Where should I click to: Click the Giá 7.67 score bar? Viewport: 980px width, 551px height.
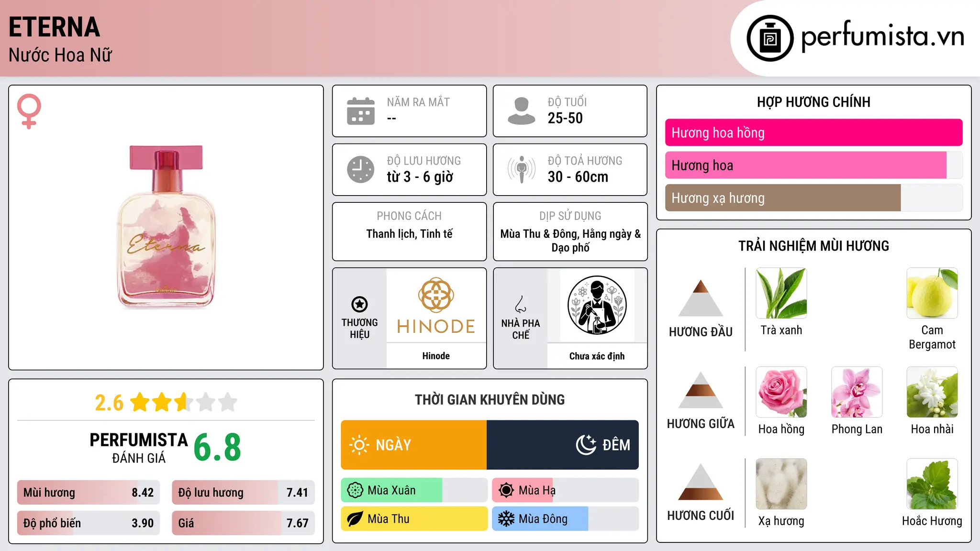click(x=243, y=523)
